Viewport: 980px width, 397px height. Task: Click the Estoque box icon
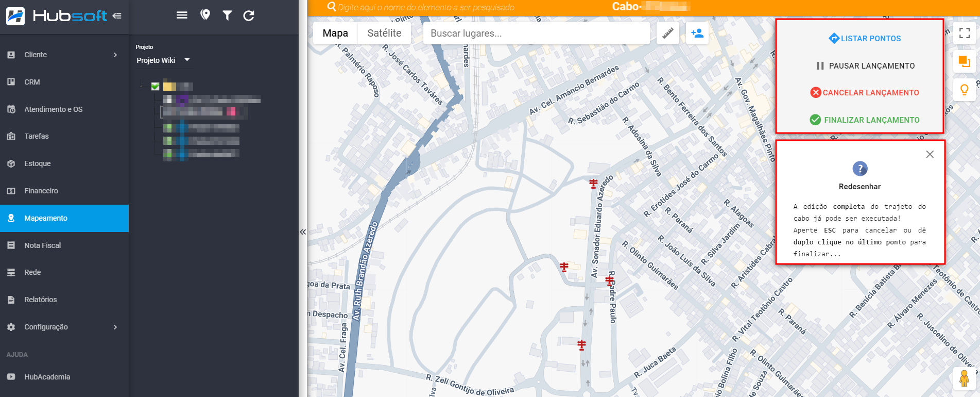11,163
